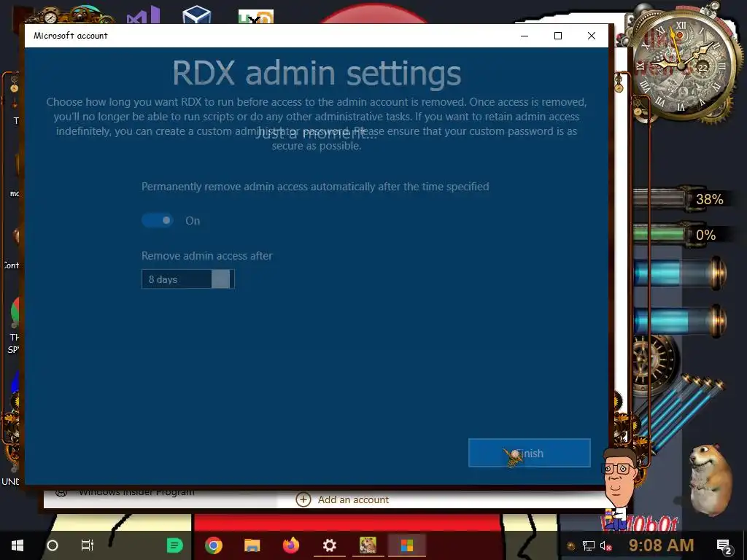
Task: Click the Permanently remove admin access label
Action: (315, 186)
